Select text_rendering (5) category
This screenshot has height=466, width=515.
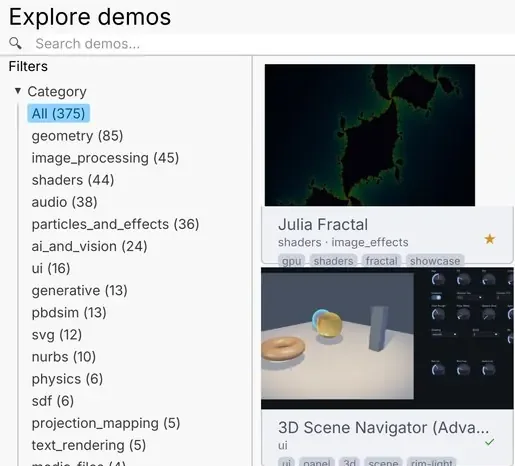coord(89,445)
